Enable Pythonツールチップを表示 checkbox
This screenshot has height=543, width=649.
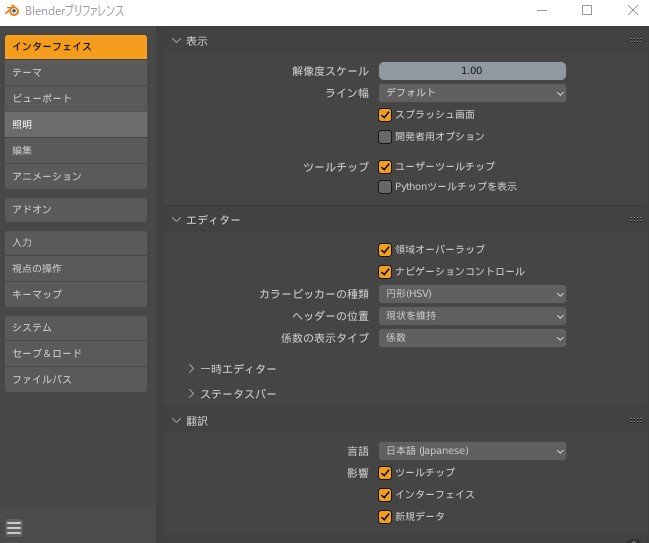385,187
